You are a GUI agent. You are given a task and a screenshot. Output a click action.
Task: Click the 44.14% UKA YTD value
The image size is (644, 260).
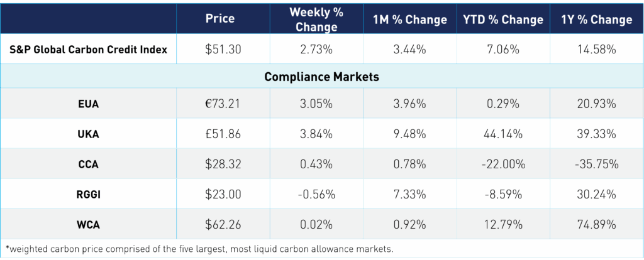coord(503,134)
